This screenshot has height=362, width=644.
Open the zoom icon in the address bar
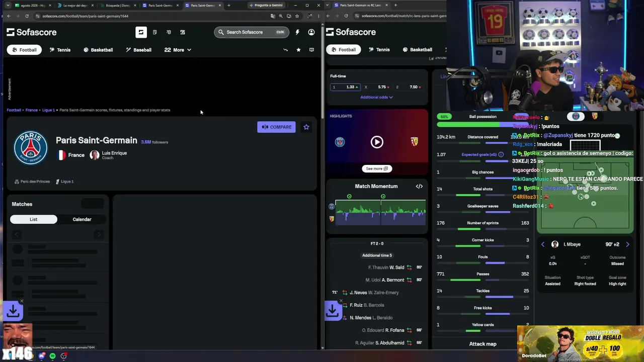pyautogui.click(x=281, y=16)
